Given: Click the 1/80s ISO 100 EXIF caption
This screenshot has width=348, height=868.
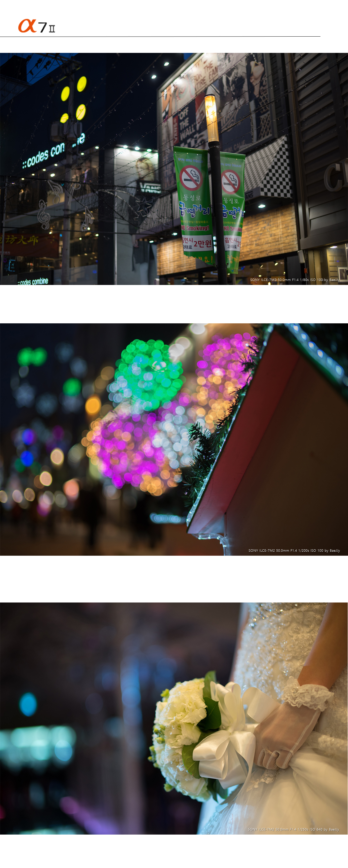Looking at the screenshot, I should pyautogui.click(x=295, y=280).
